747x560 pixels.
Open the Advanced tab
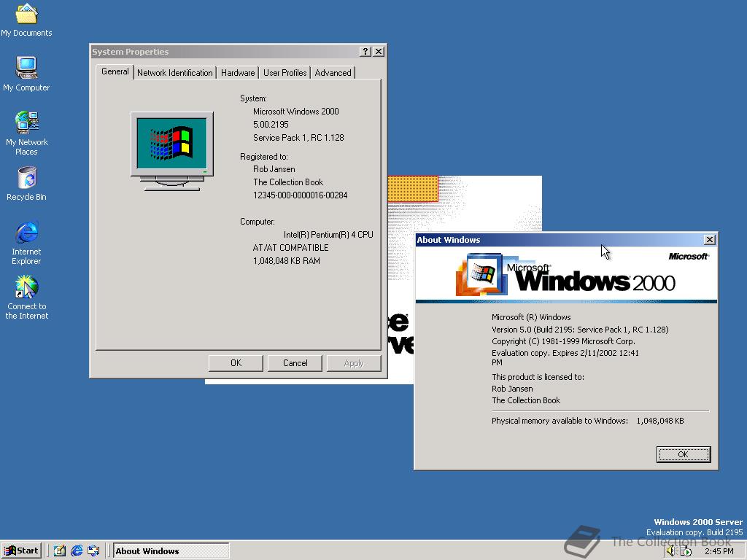pos(333,73)
